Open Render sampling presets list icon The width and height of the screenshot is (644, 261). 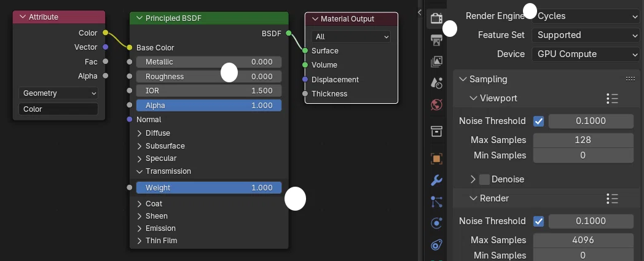pos(612,198)
